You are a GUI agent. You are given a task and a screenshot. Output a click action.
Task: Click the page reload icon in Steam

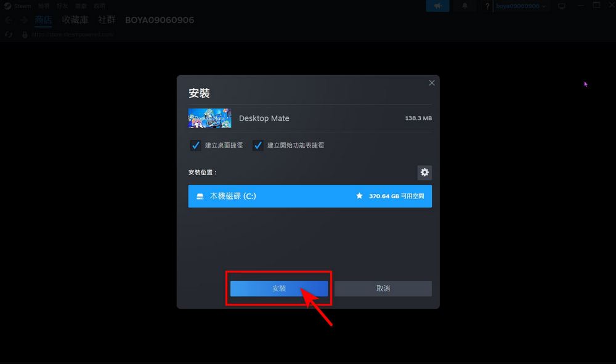[x=9, y=34]
